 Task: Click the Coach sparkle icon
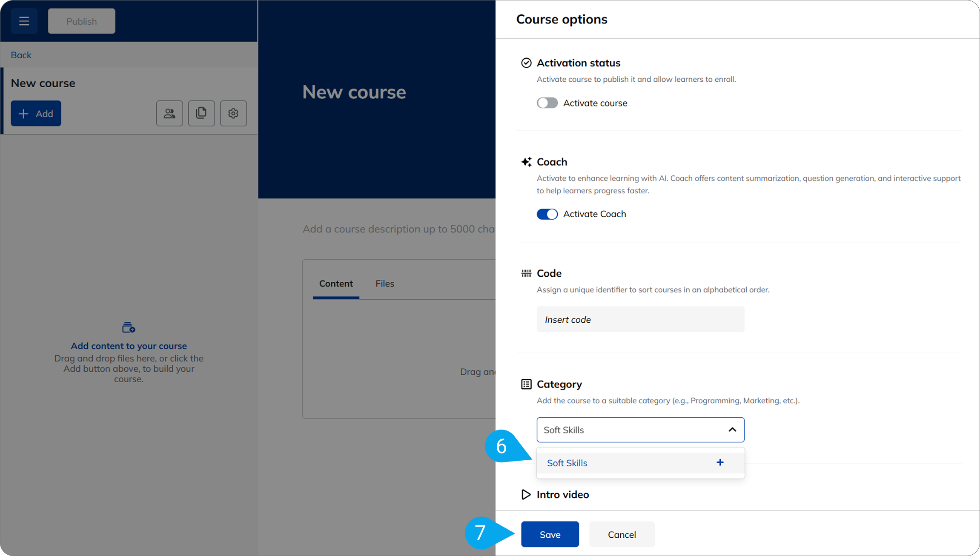pos(526,162)
